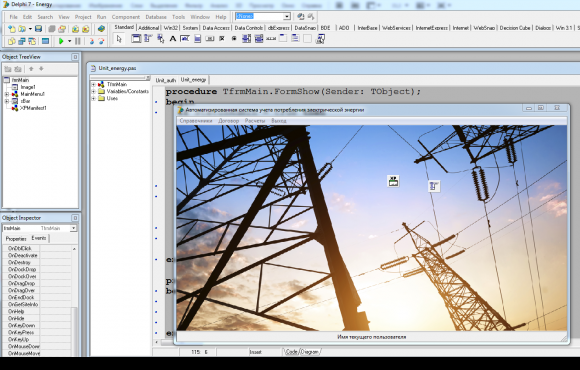Pick the ComboBox component in palette

[259, 38]
